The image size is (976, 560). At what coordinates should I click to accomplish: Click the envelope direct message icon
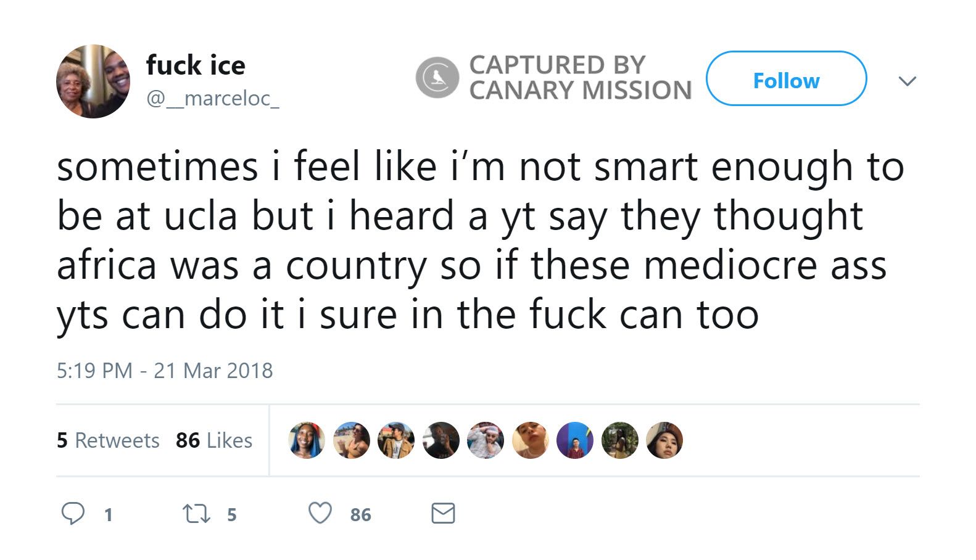point(442,513)
